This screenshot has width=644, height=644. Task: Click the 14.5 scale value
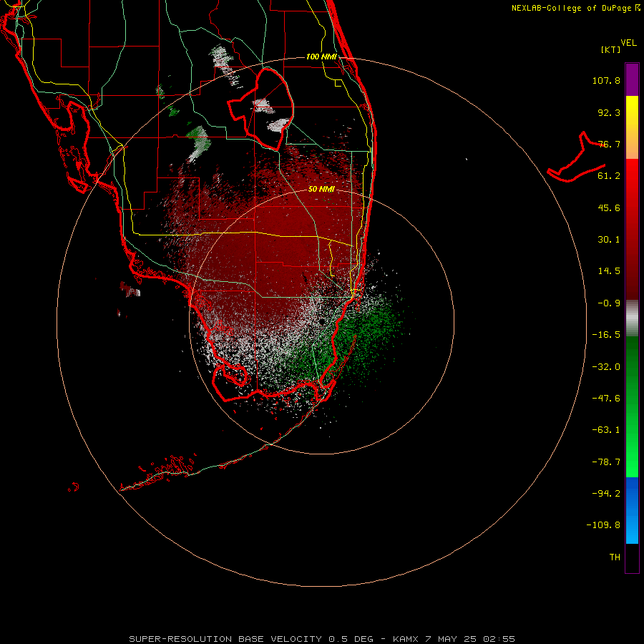click(609, 271)
